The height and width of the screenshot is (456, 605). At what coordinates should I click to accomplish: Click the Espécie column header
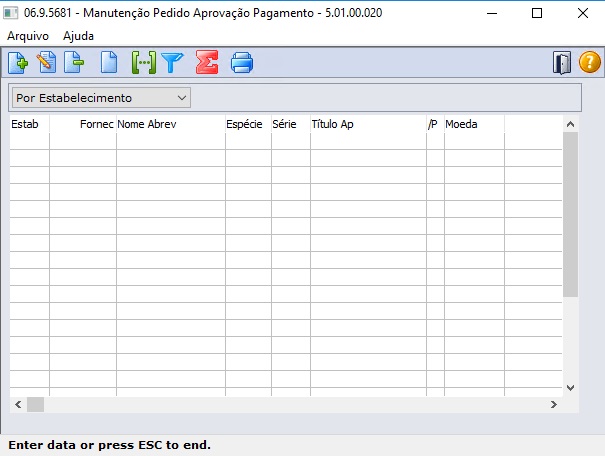tap(248, 124)
